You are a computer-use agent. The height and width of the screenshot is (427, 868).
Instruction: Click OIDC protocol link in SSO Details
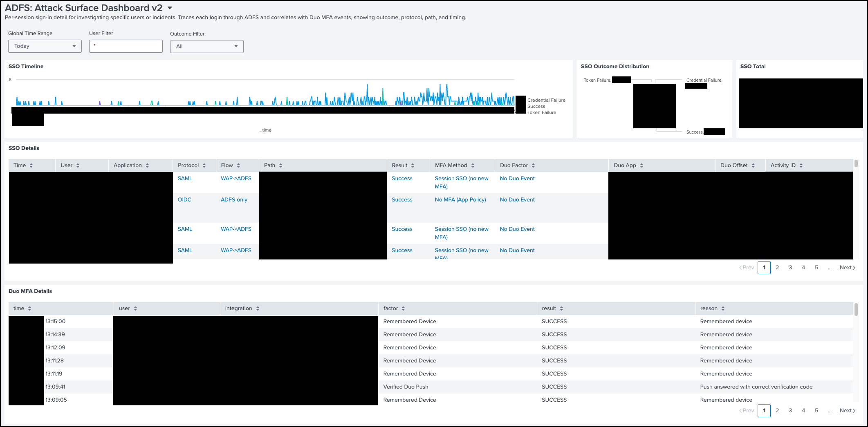pos(184,200)
